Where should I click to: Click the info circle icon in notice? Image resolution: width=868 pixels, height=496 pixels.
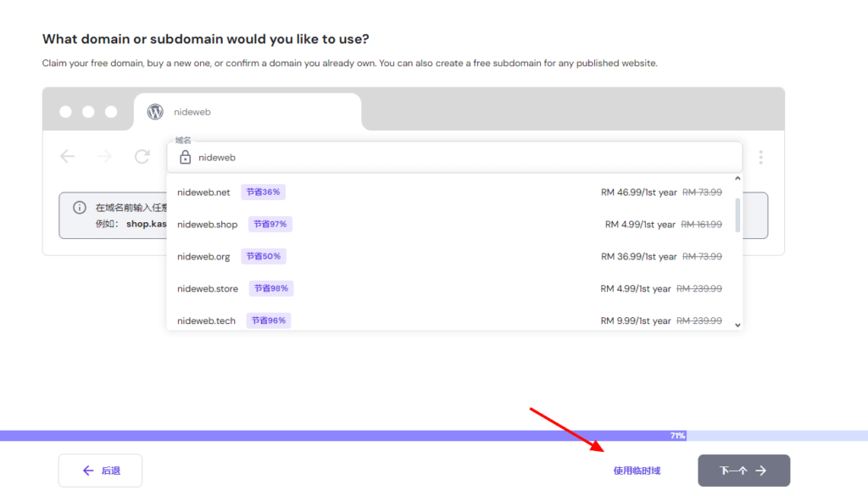pos(79,208)
